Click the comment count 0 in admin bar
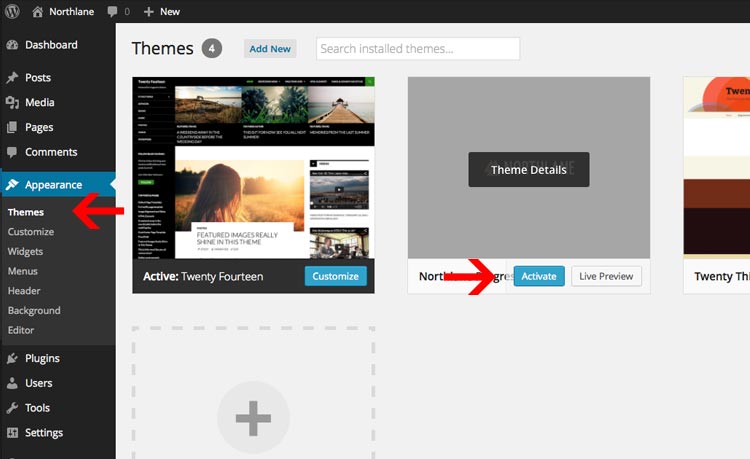The width and height of the screenshot is (750, 459). click(x=127, y=11)
